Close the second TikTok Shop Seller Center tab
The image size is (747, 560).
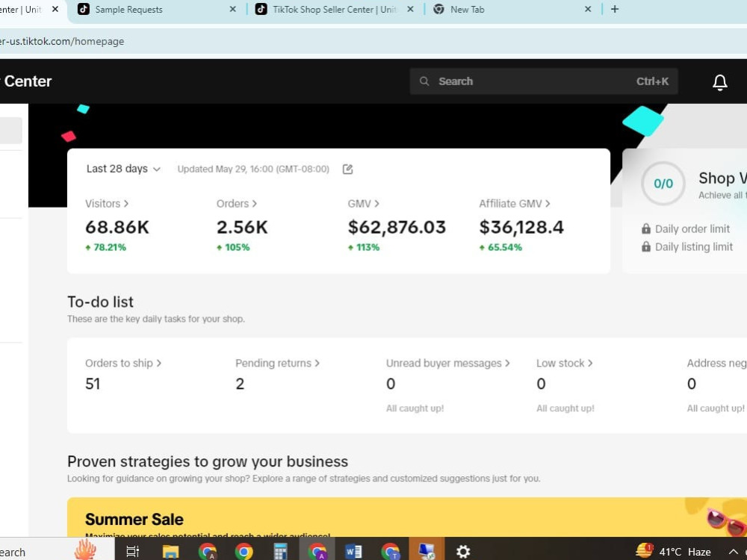410,9
